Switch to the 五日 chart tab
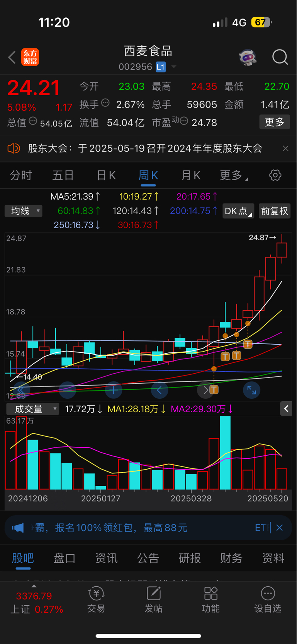The width and height of the screenshot is (297, 644). [x=63, y=176]
